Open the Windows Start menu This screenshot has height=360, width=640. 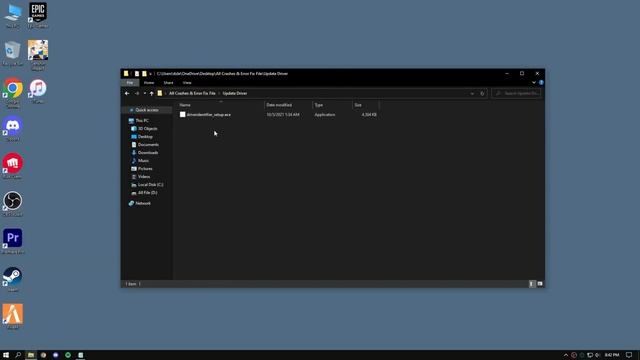[x=6, y=355]
